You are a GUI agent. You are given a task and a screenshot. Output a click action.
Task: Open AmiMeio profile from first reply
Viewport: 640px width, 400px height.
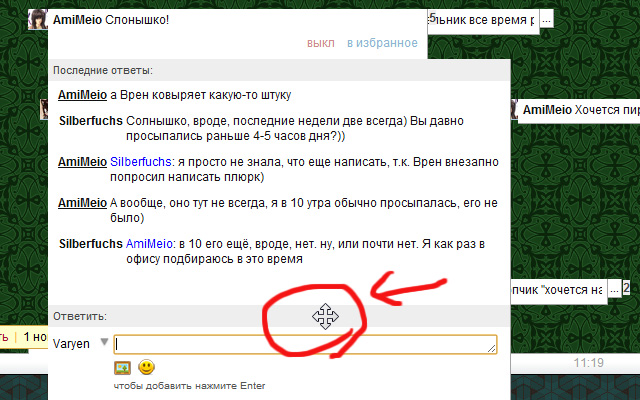[x=82, y=95]
